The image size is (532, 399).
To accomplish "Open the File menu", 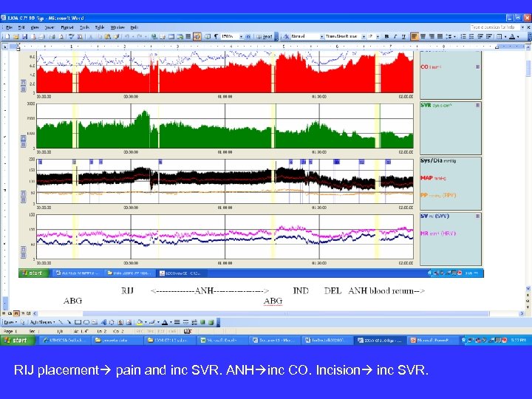I will 9,27.
